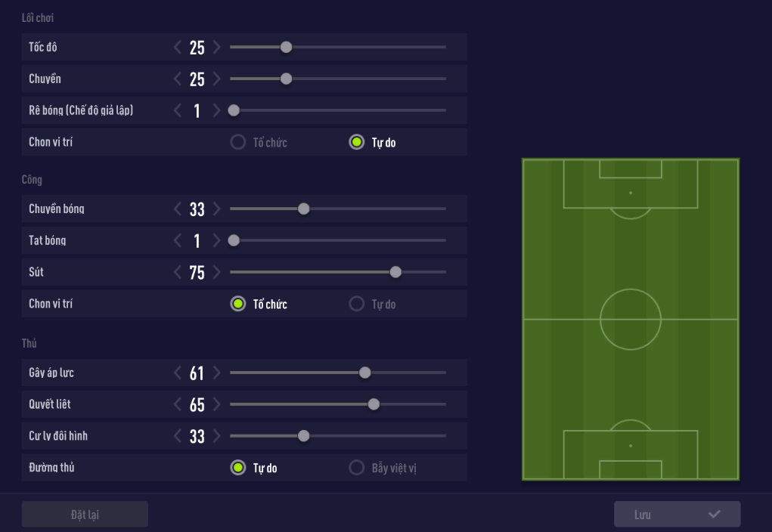Viewport: 772px width, 532px height.
Task: Increase Tạt bóng value with right arrow
Action: point(217,240)
